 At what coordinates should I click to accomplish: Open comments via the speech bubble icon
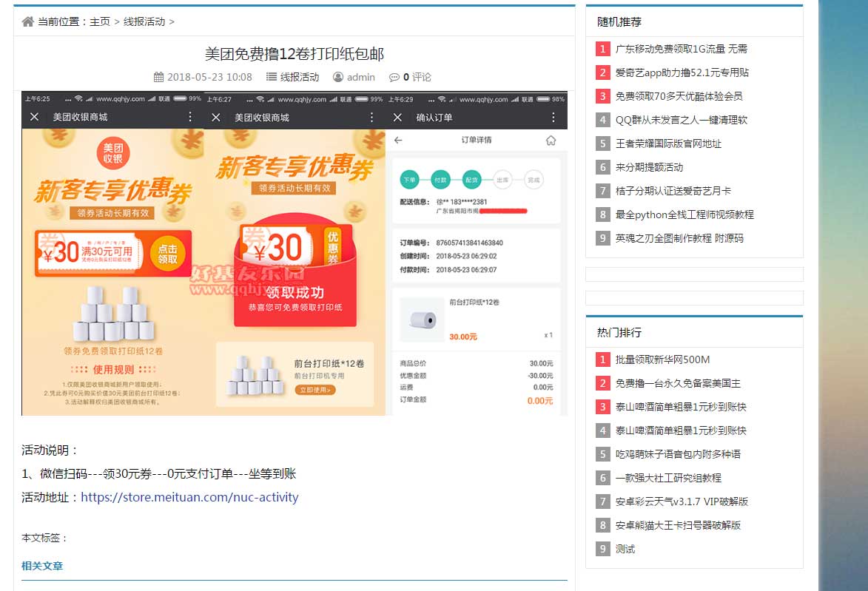pyautogui.click(x=393, y=77)
